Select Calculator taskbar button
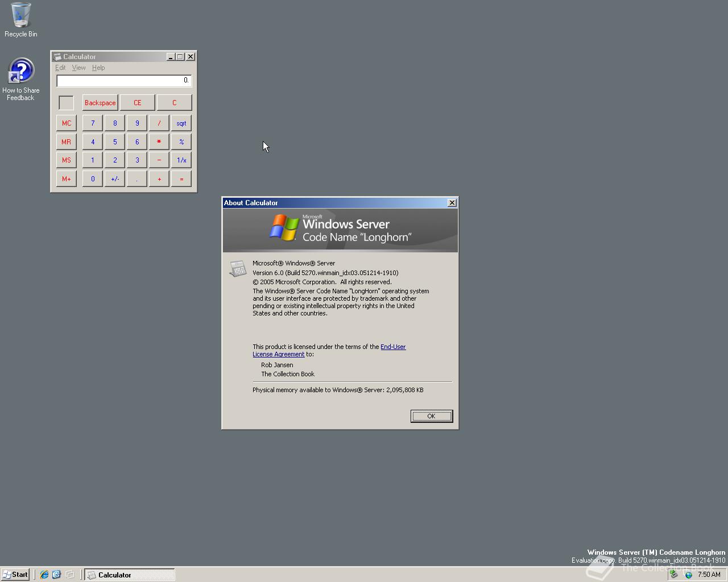 [x=130, y=575]
